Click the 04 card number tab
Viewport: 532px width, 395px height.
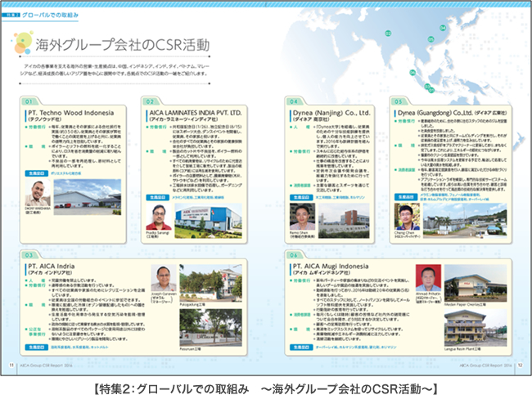(x=294, y=101)
